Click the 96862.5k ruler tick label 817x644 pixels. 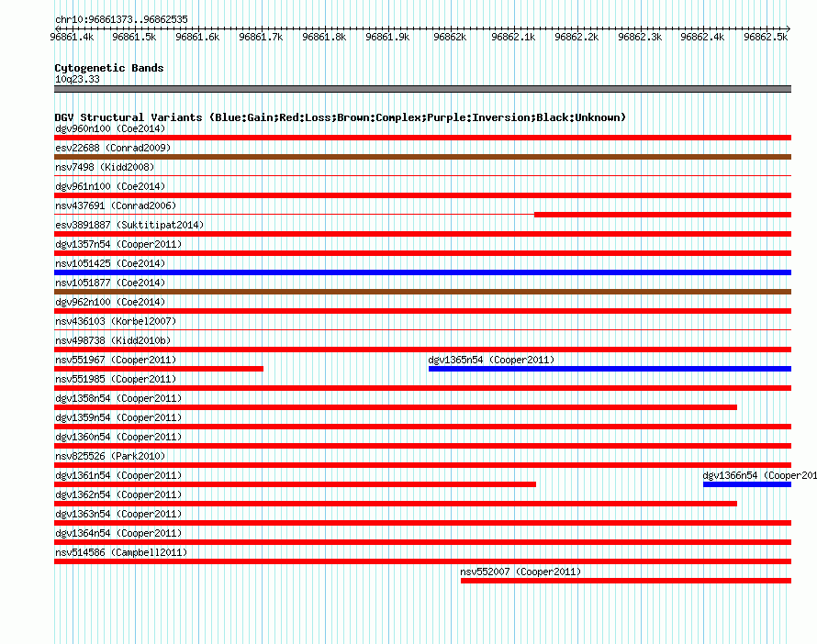[766, 37]
